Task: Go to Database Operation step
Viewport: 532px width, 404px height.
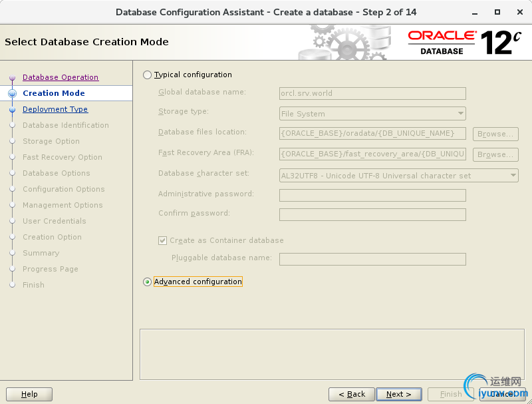Action: (x=61, y=77)
